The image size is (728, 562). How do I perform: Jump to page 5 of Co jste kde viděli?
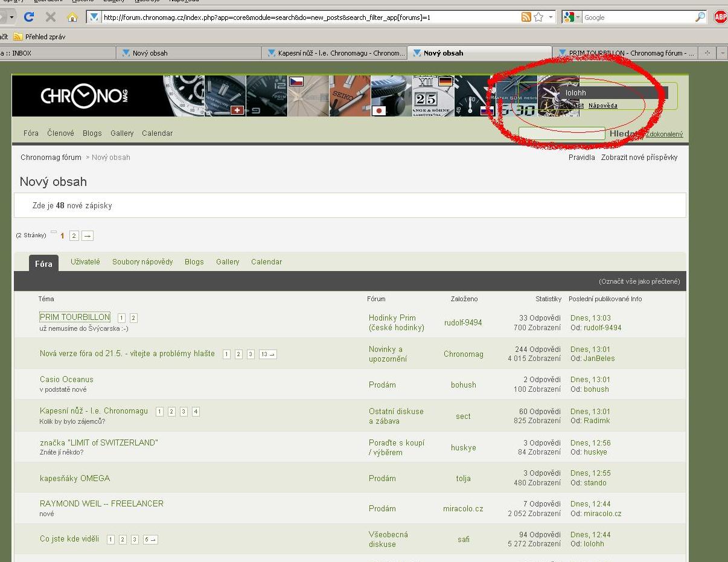(x=150, y=540)
